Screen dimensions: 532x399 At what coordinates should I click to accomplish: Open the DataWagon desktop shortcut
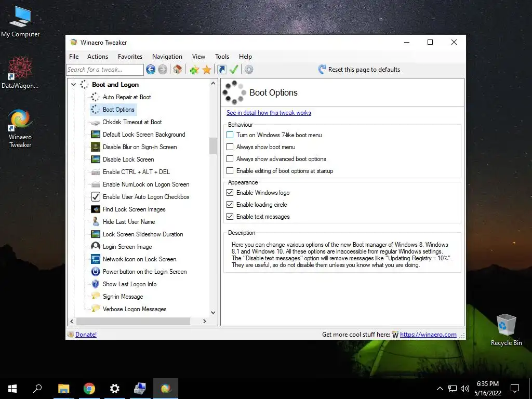coord(20,73)
